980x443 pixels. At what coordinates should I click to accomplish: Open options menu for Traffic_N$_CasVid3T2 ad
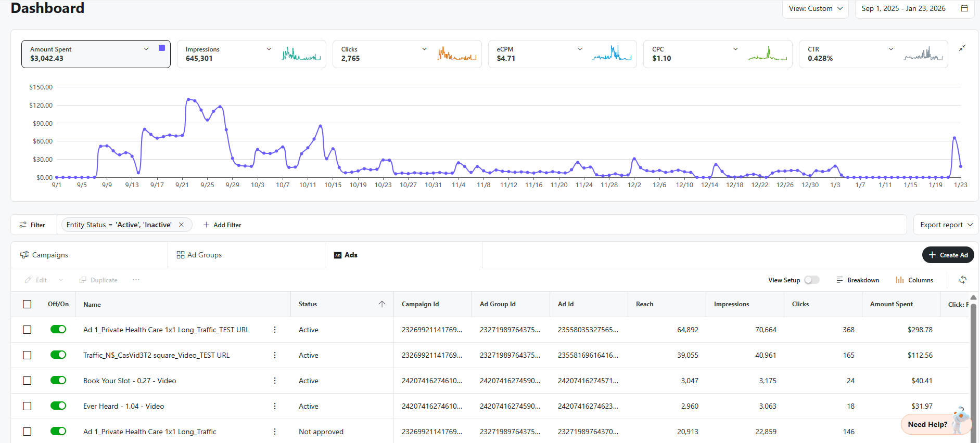275,355
